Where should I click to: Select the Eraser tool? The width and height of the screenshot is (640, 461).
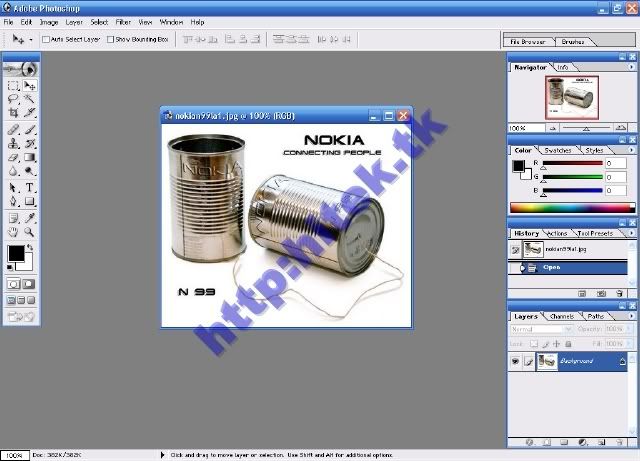coord(13,157)
